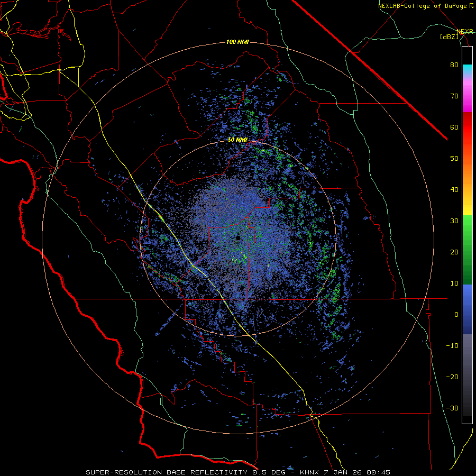Click the KHNX station identifier in caption
This screenshot has width=476, height=476.
(x=309, y=472)
